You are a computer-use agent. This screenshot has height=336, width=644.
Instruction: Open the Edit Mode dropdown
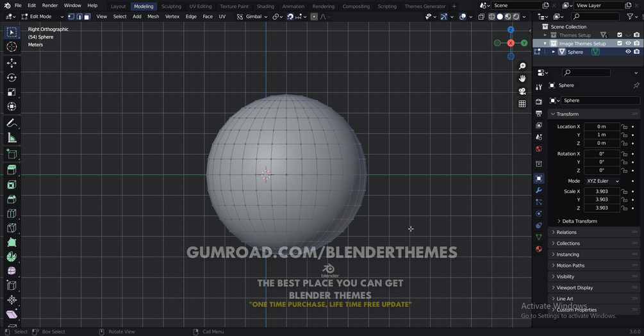pos(43,17)
